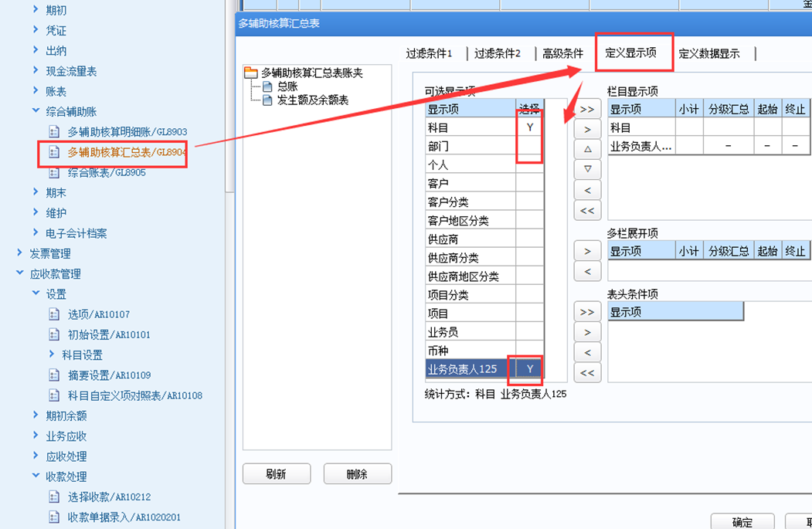Open the 定义数据显示 tab
Image resolution: width=812 pixels, height=529 pixels.
(709, 53)
